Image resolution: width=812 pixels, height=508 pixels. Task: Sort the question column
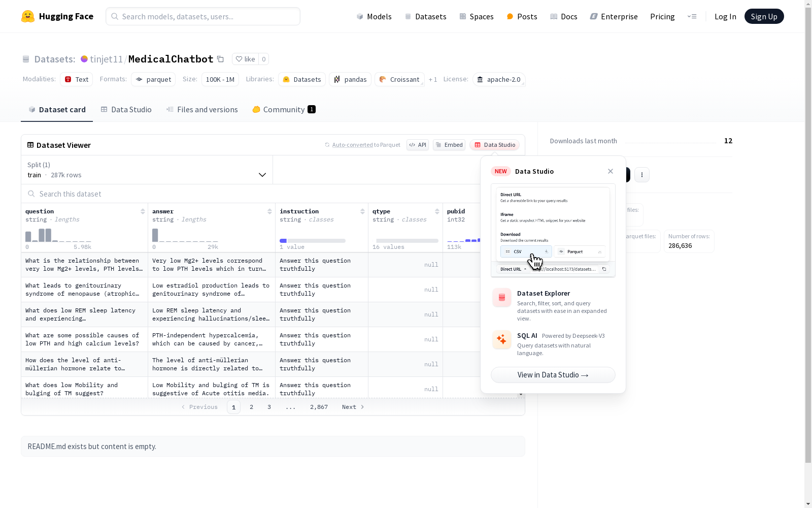pyautogui.click(x=143, y=211)
